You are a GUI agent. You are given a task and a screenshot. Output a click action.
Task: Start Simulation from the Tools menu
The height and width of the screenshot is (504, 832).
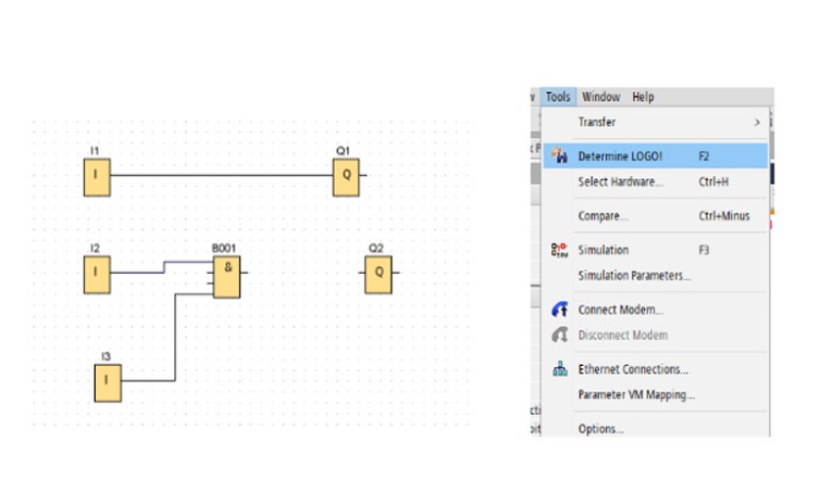(x=655, y=250)
